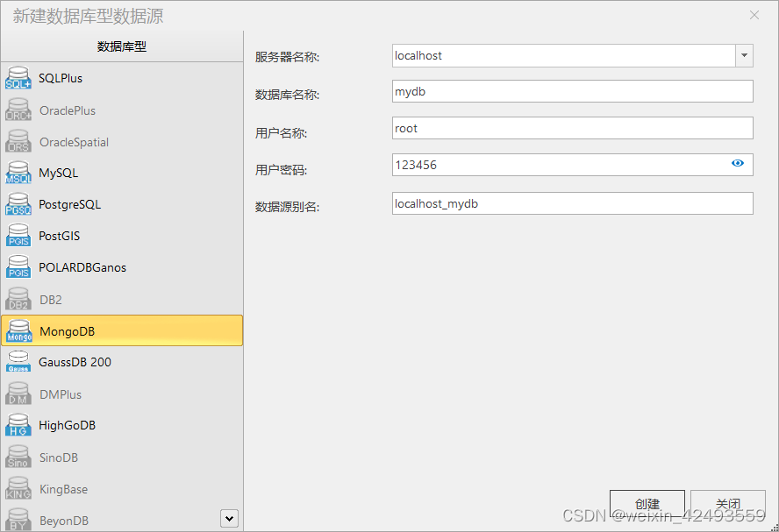
Task: Pick the PostgreSQL database icon
Action: pyautogui.click(x=18, y=204)
